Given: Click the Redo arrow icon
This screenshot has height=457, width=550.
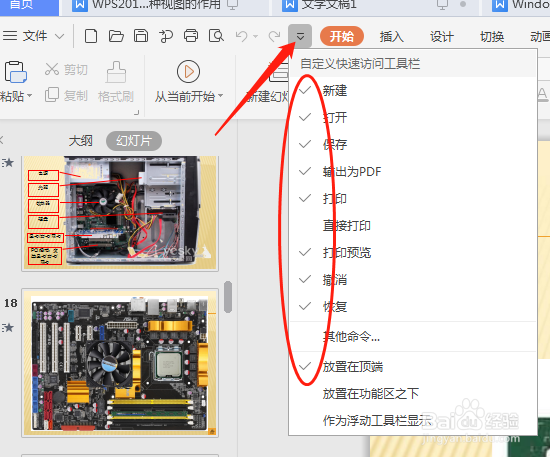Looking at the screenshot, I should click(274, 36).
